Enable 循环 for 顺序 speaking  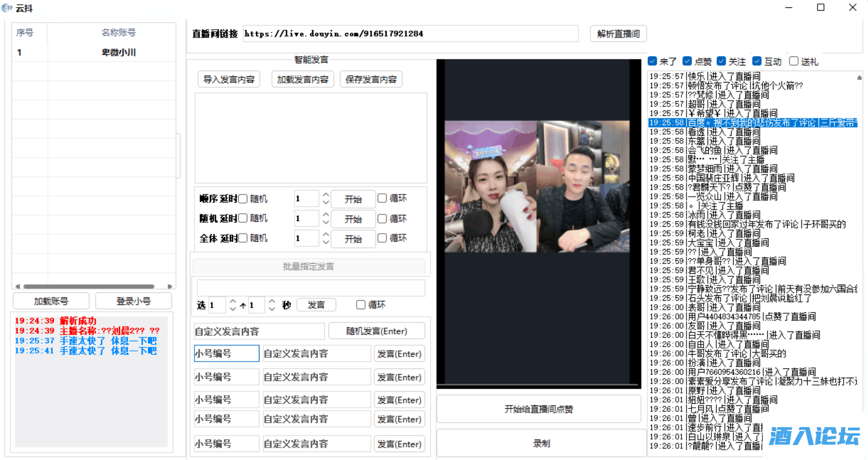tap(382, 198)
